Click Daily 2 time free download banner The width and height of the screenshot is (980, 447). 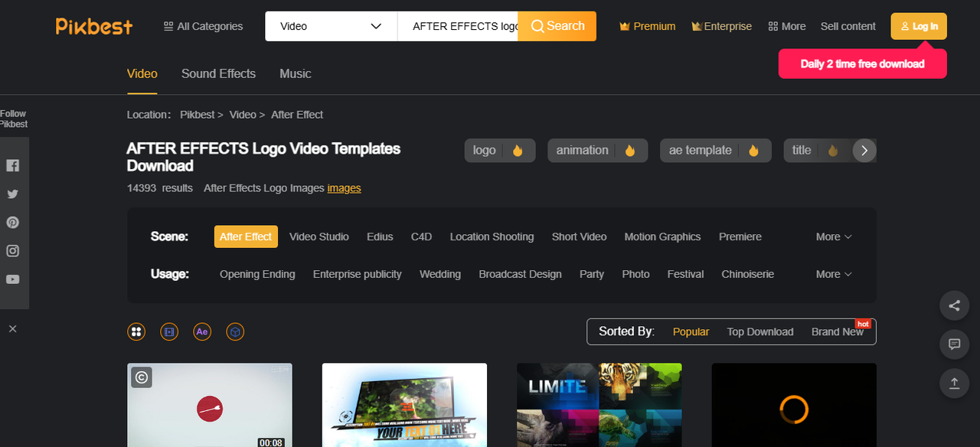[863, 64]
